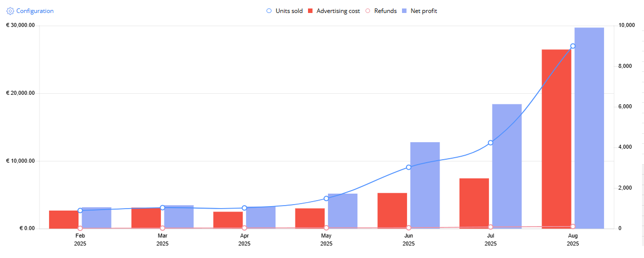Click the Refunds data point for Feb 2025

coord(80,228)
